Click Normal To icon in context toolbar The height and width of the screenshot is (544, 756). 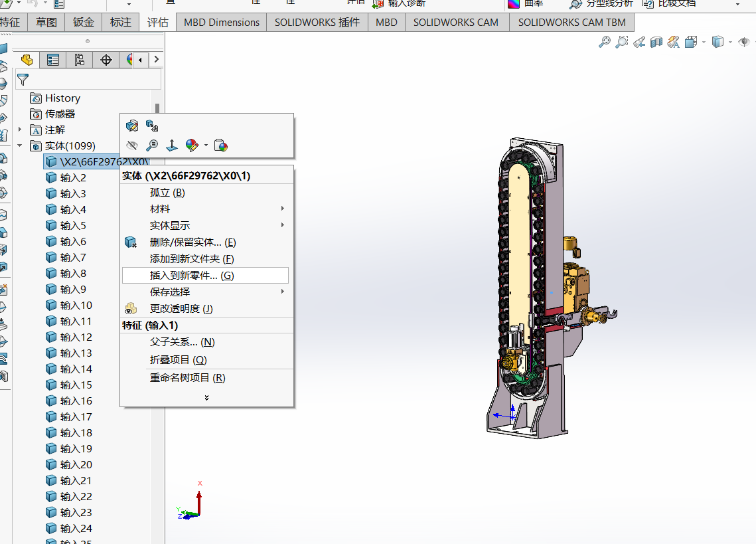click(172, 145)
